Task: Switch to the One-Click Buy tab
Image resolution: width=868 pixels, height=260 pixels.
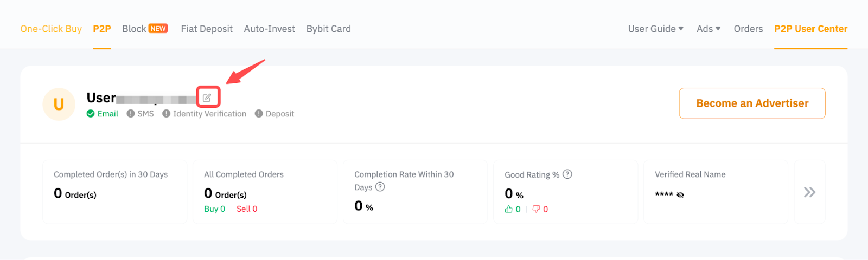Action: click(x=51, y=29)
